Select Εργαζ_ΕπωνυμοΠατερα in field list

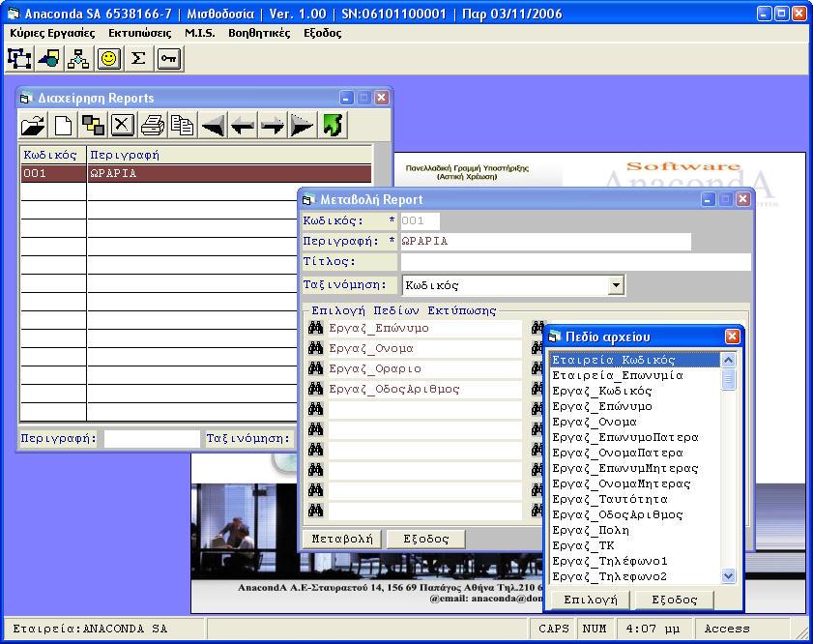634,438
